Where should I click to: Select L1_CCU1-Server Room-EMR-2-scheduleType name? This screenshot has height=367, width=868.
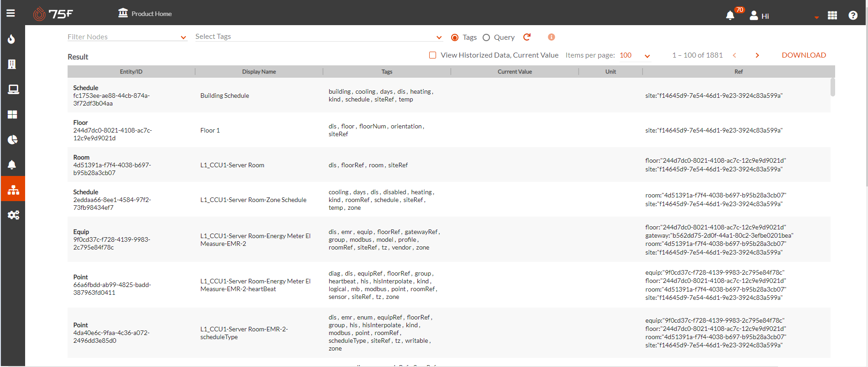244,333
